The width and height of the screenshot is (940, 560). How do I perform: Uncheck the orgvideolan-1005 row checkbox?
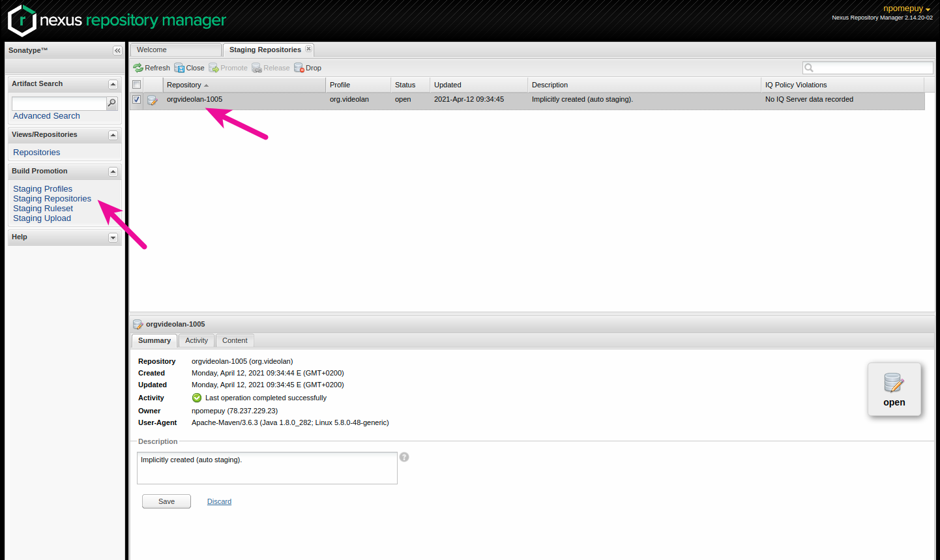pyautogui.click(x=136, y=100)
